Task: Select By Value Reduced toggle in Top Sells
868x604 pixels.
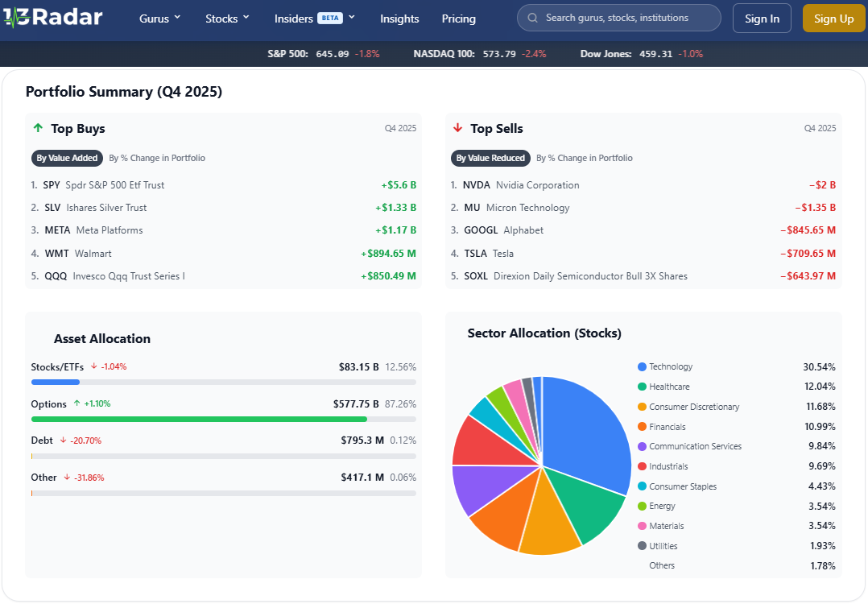Action: pyautogui.click(x=490, y=158)
